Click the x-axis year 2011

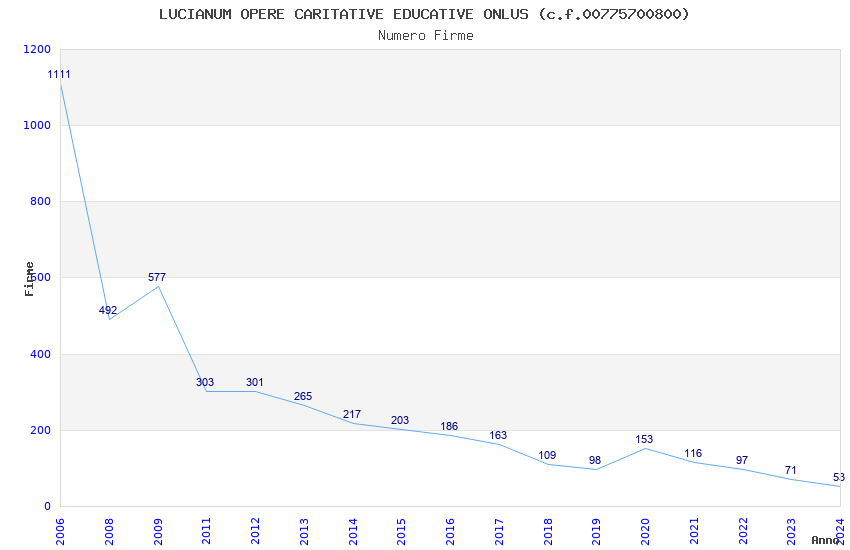click(x=207, y=531)
